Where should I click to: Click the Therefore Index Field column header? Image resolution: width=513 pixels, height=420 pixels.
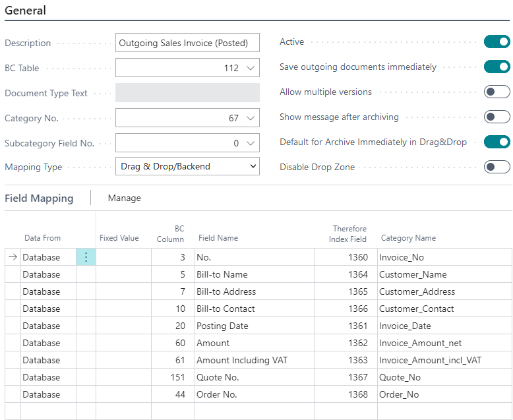pyautogui.click(x=349, y=233)
